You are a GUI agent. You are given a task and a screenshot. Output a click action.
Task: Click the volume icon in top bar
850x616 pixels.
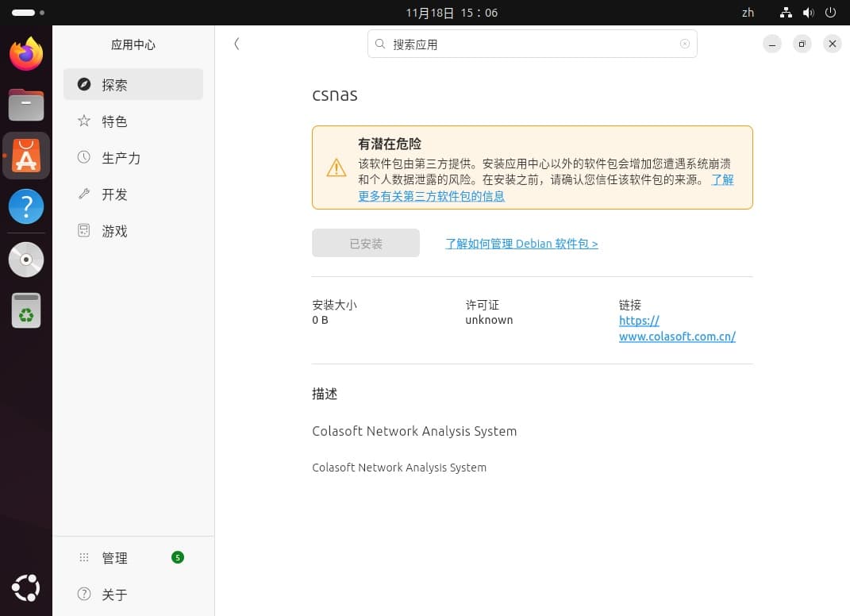(808, 13)
